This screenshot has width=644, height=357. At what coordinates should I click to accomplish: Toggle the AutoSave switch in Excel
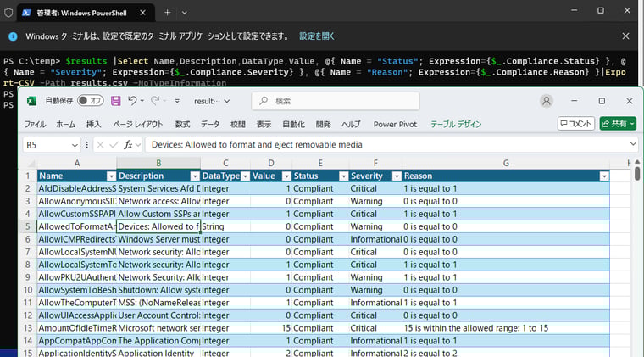[91, 101]
